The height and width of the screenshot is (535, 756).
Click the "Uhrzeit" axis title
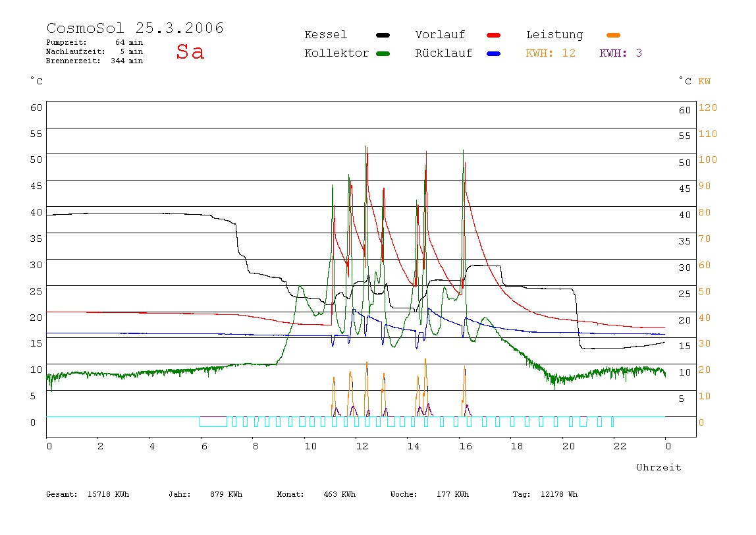pos(659,467)
